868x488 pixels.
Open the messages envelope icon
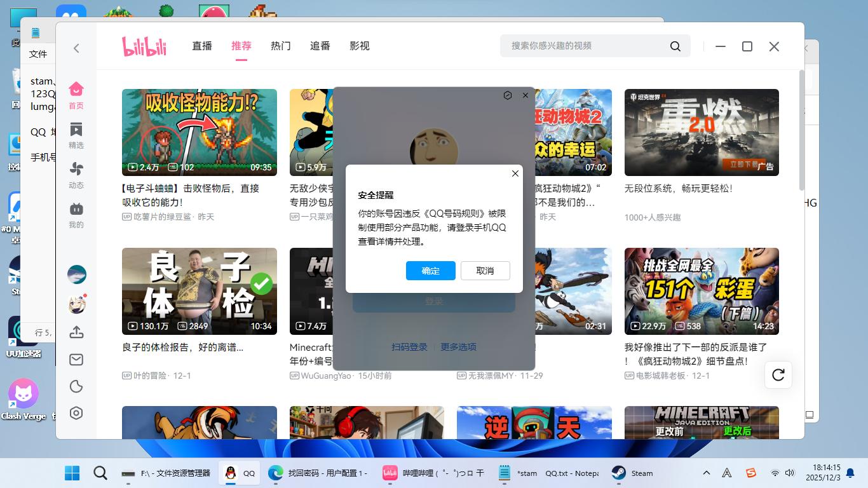(x=76, y=360)
